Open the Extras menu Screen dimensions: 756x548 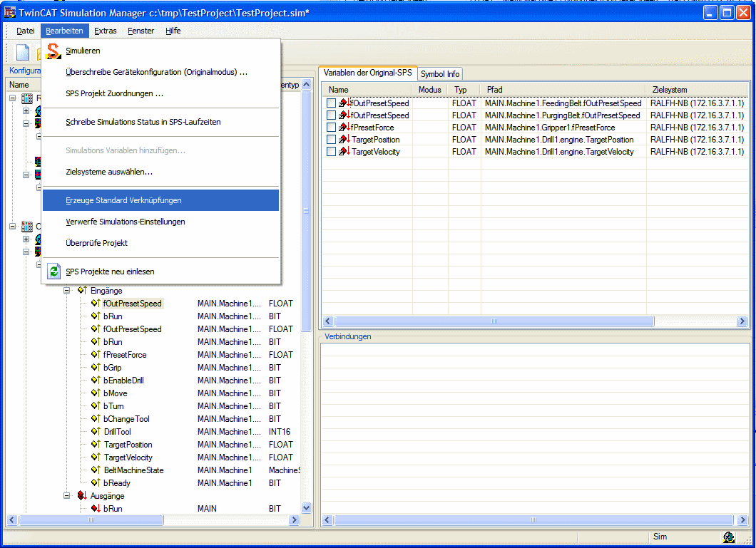(x=105, y=31)
